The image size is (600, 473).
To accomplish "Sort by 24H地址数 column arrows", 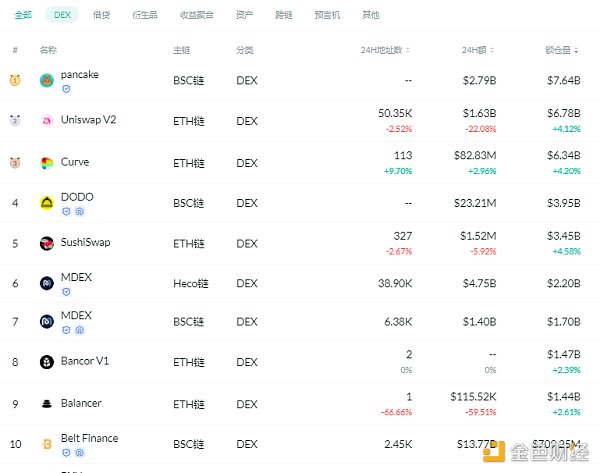I will point(409,49).
